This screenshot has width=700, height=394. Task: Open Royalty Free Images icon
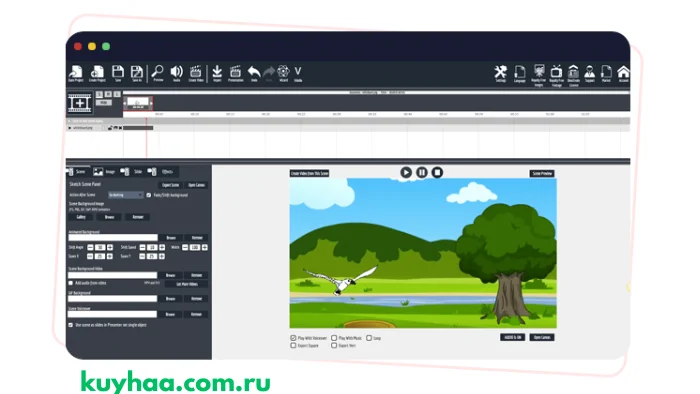pyautogui.click(x=539, y=75)
